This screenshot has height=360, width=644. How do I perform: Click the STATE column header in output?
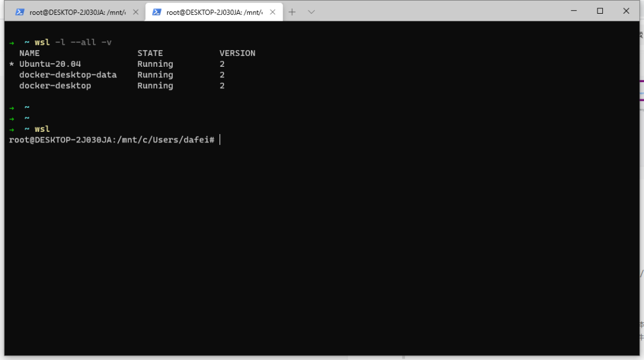[x=150, y=53]
